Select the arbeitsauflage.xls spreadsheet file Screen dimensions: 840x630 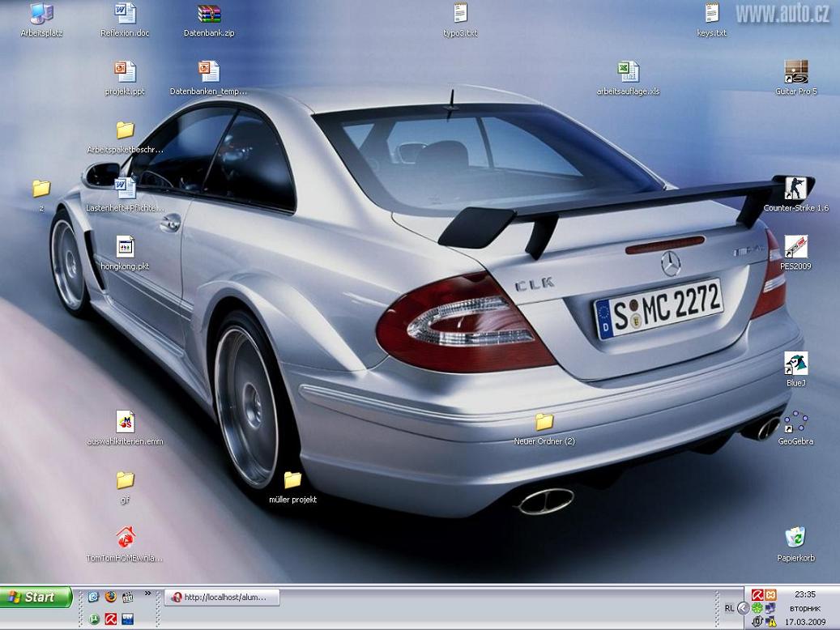[629, 73]
